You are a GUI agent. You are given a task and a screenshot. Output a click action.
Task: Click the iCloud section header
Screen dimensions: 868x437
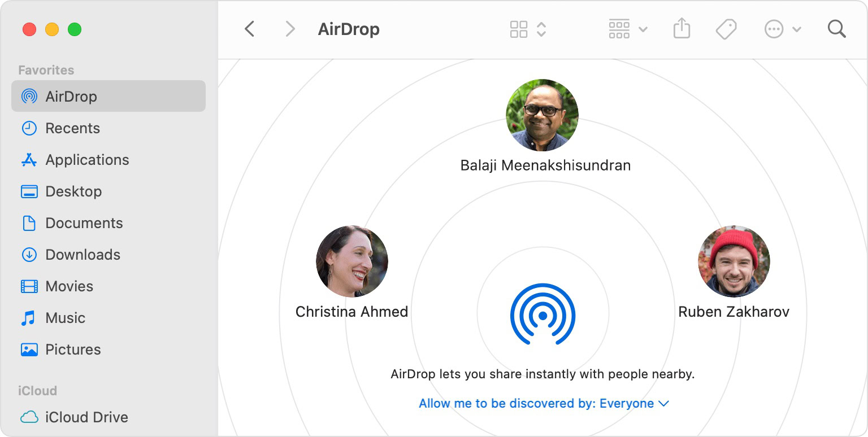point(37,391)
